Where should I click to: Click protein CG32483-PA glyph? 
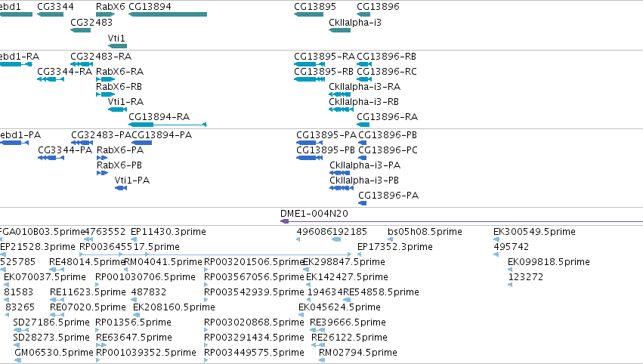tap(82, 143)
